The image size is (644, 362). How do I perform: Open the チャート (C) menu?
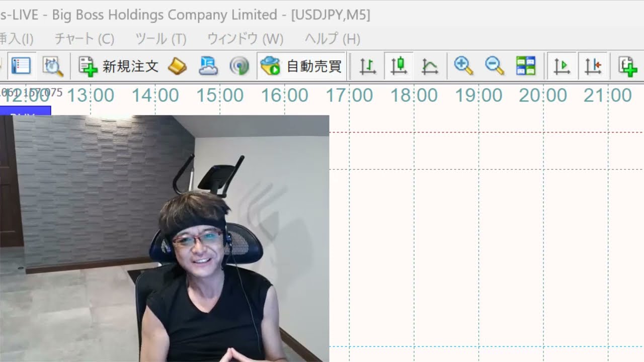coord(85,39)
